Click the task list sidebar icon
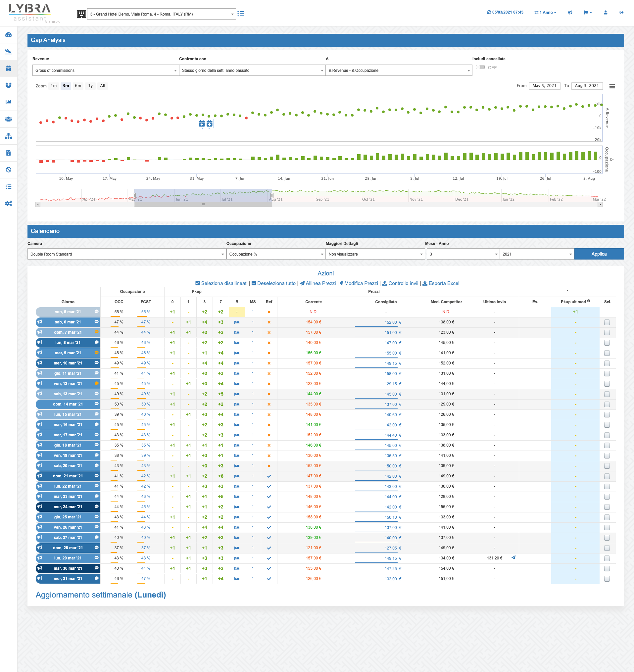The height and width of the screenshot is (672, 634). pyautogui.click(x=9, y=187)
